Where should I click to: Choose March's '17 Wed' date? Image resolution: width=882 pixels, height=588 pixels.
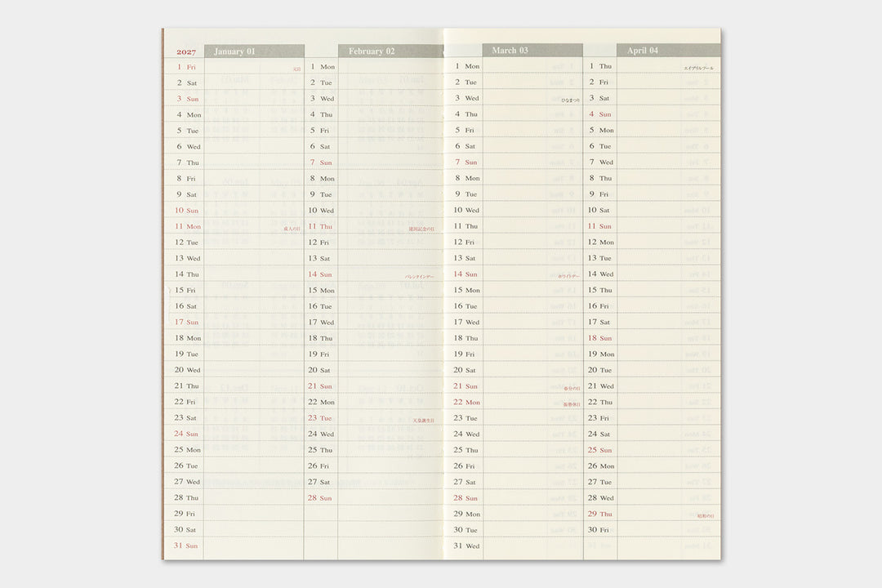pos(466,322)
